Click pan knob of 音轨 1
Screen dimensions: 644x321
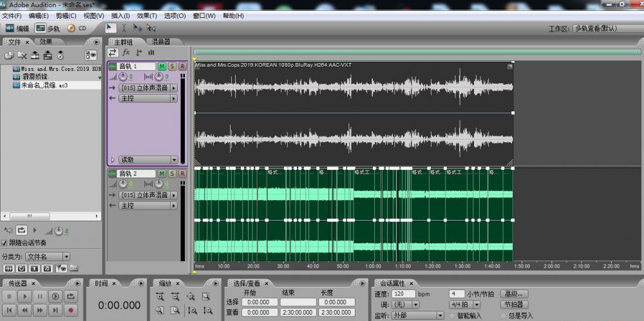pyautogui.click(x=158, y=77)
